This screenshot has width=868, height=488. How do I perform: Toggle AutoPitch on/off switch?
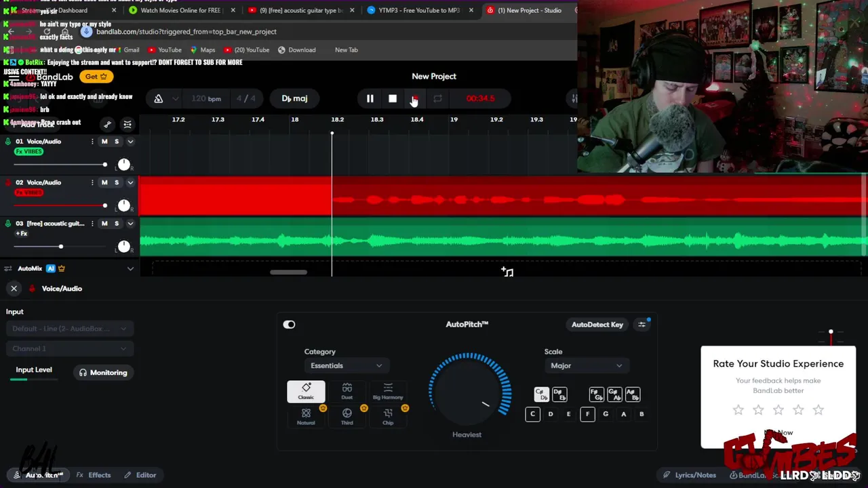(x=289, y=325)
